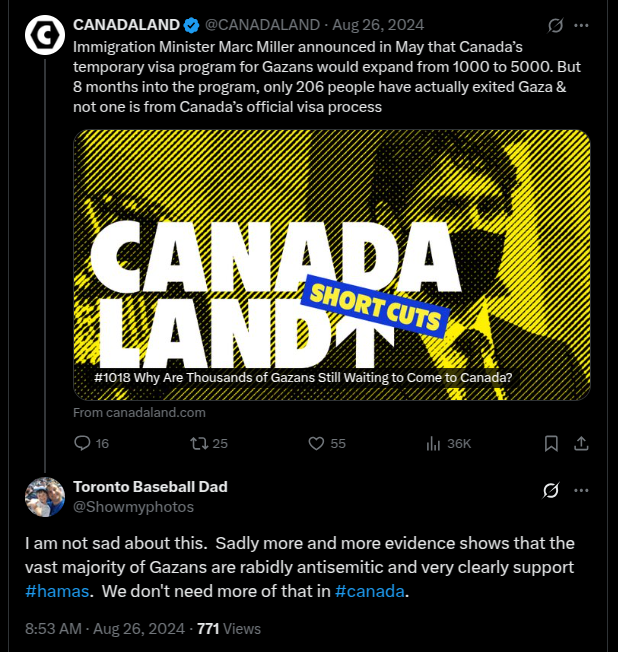Click the reply icon showing 16 comments

click(82, 443)
